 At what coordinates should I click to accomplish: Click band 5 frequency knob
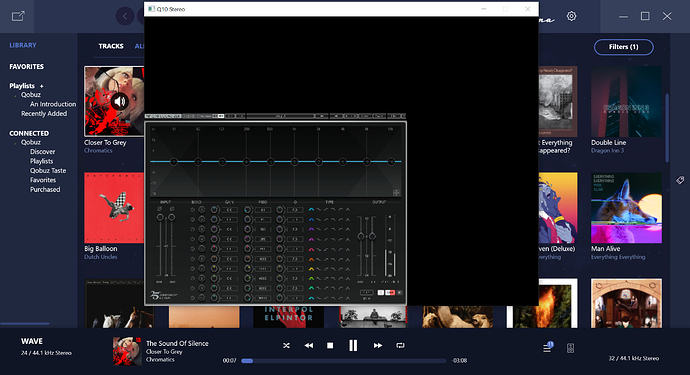click(x=248, y=249)
